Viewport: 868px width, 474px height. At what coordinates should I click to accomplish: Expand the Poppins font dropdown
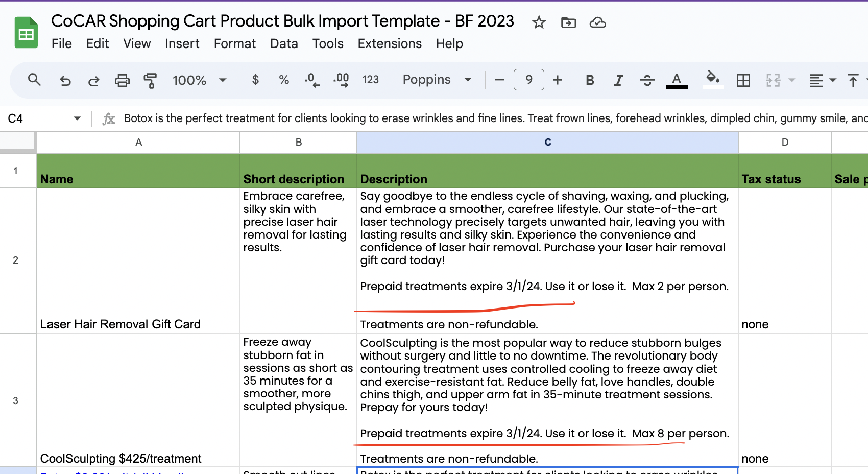437,80
